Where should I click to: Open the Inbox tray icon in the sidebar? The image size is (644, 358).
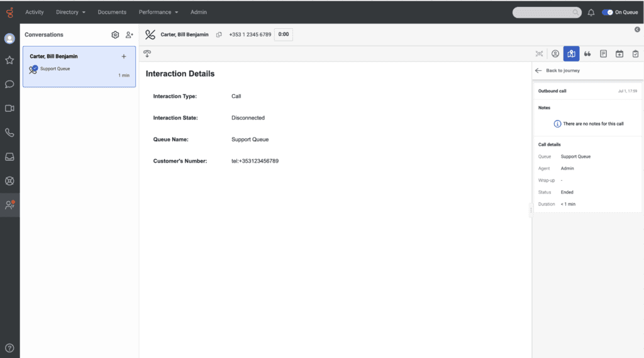pos(9,156)
